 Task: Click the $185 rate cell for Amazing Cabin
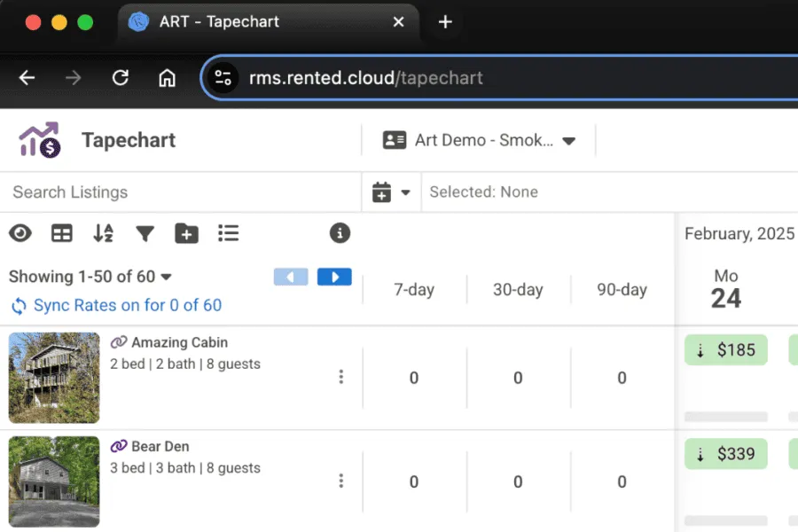coord(725,350)
